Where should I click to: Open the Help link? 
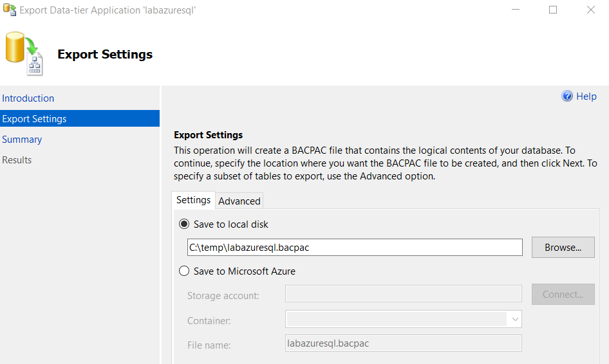(x=586, y=96)
